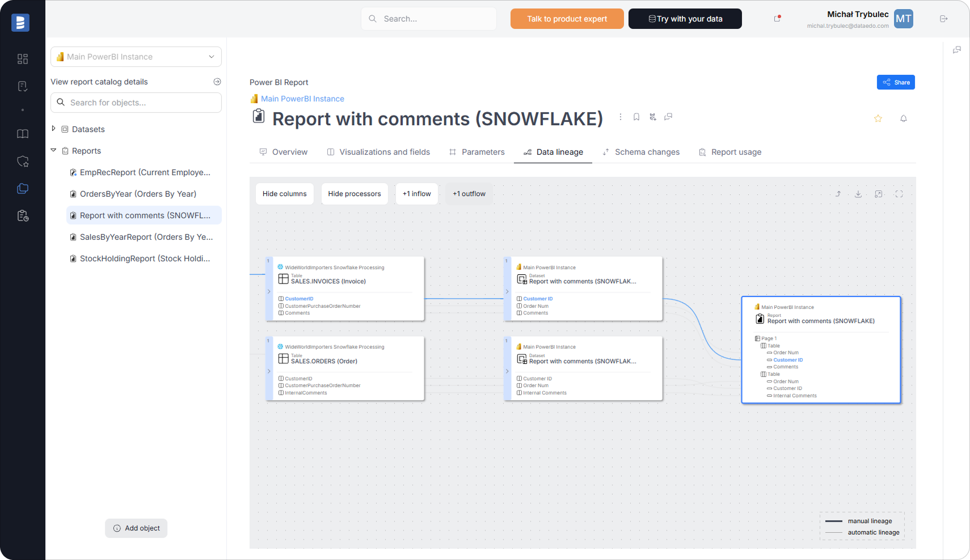The height and width of the screenshot is (560, 970).
Task: Click the kebab menu beside the report title
Action: point(620,117)
